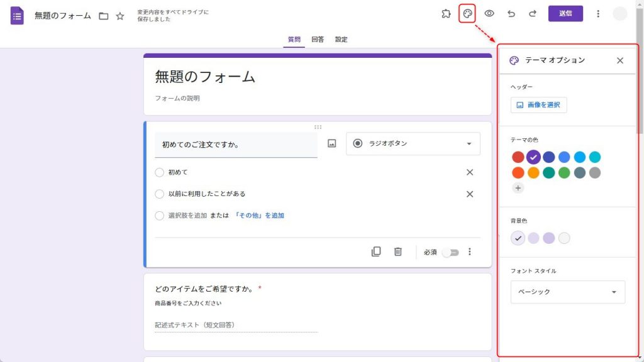Select the third darker background swatch
This screenshot has height=362, width=644.
coord(548,238)
